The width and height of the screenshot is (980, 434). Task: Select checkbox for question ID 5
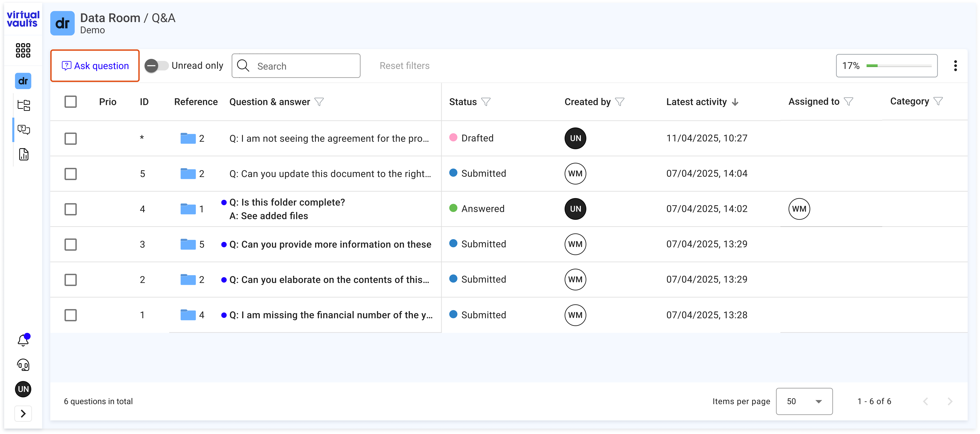pyautogui.click(x=70, y=174)
